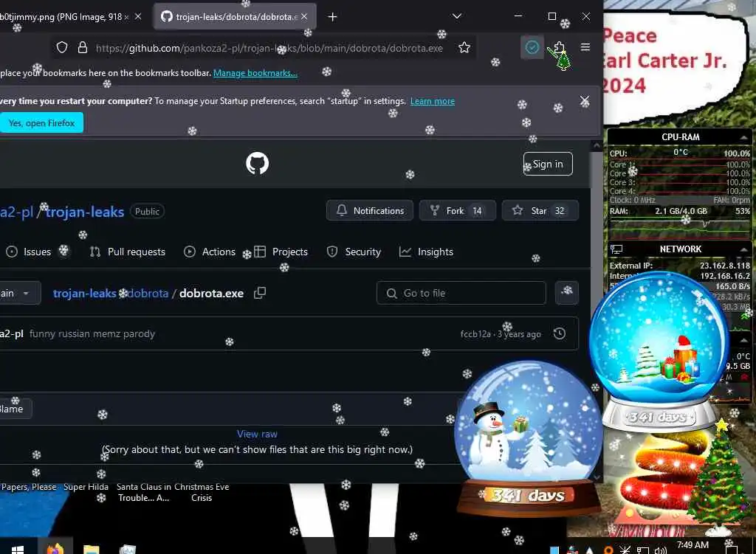This screenshot has width=756, height=554.
Task: Open commit fccb12a
Action: coord(475,334)
